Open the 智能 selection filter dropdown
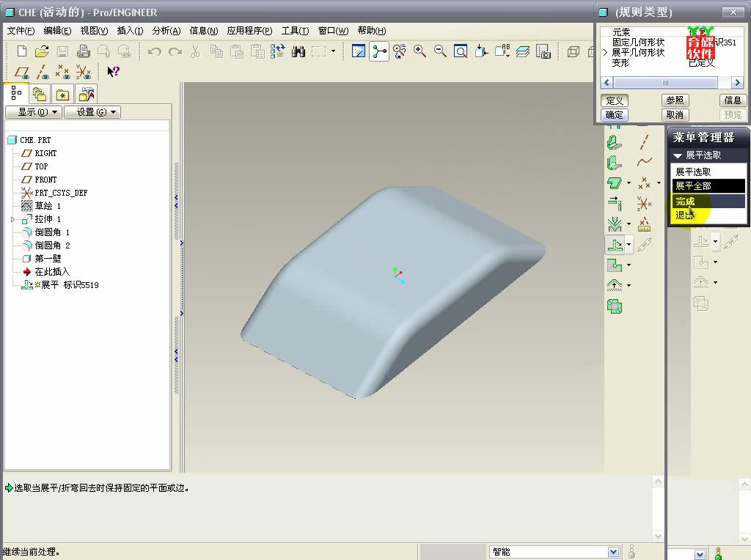This screenshot has height=560, width=751. click(x=614, y=552)
